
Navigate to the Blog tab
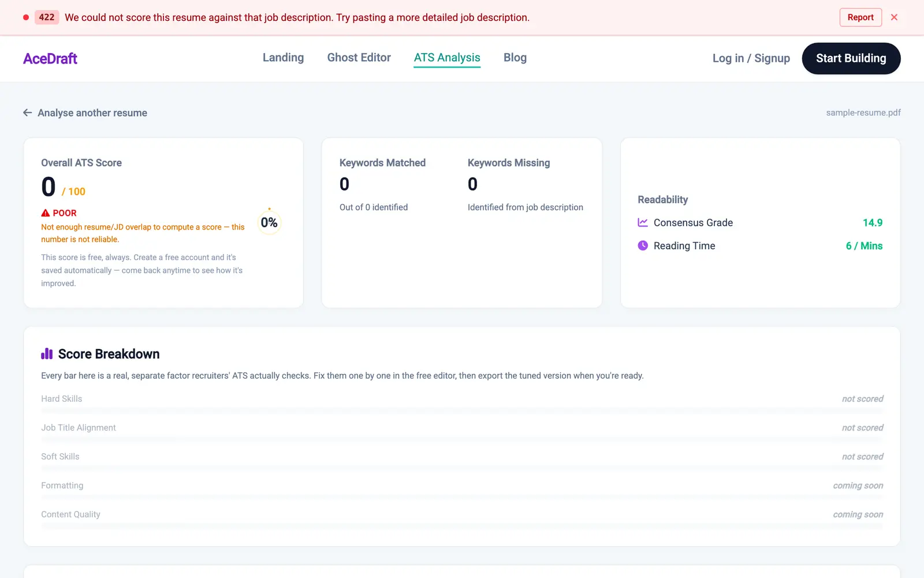click(x=515, y=58)
